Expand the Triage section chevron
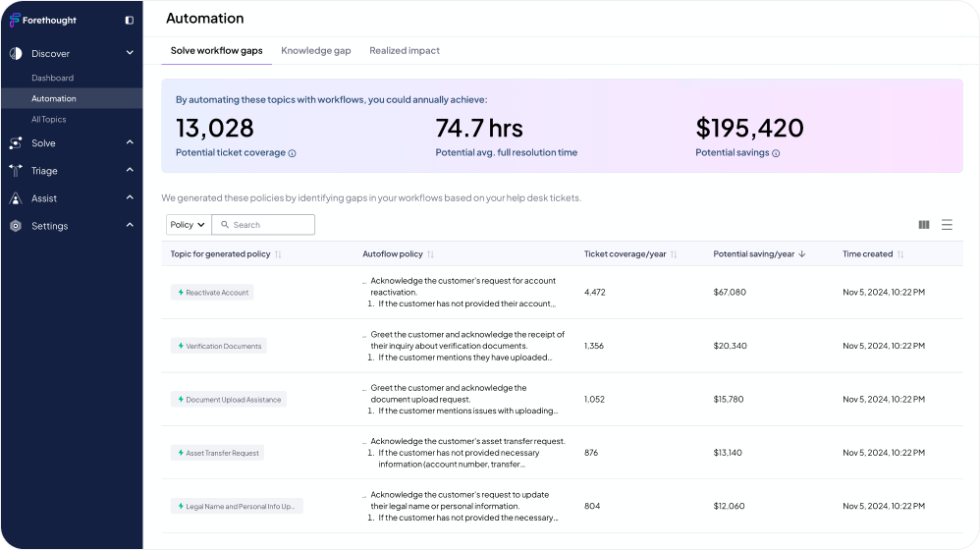This screenshot has width=980, height=550. [x=130, y=171]
